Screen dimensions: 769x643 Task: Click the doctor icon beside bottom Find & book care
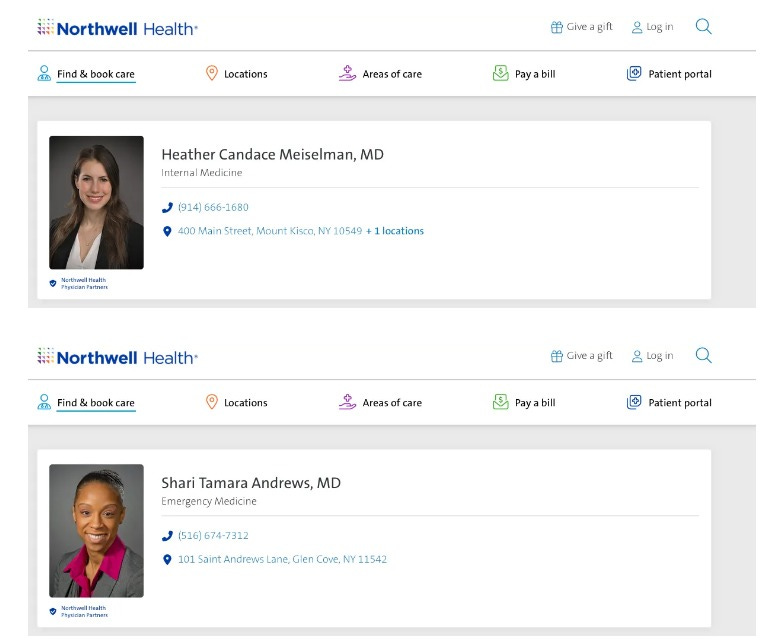[x=44, y=402]
